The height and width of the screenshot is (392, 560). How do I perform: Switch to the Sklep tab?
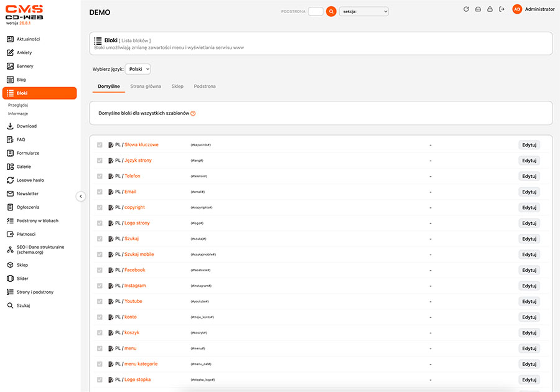(x=177, y=86)
